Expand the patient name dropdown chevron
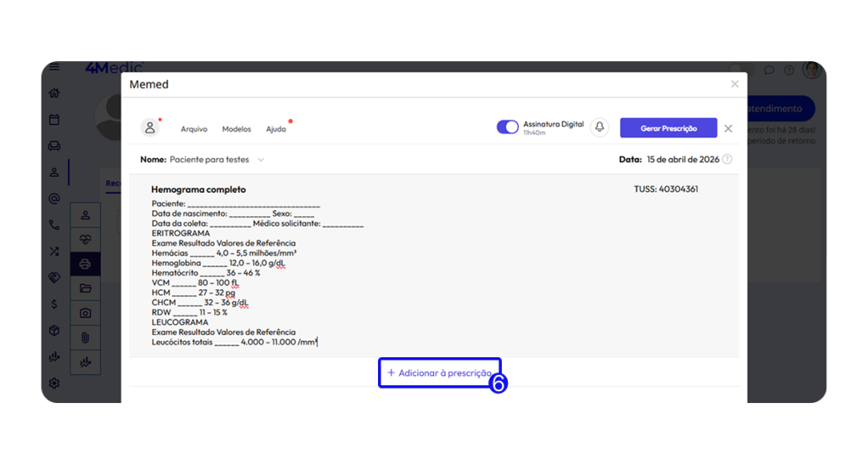 (261, 160)
